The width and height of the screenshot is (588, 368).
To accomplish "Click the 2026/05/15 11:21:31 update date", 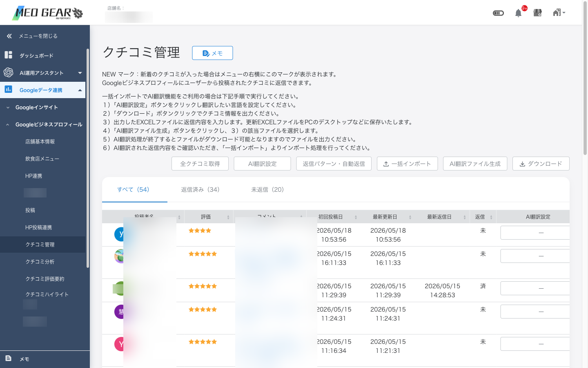I will 388,346.
